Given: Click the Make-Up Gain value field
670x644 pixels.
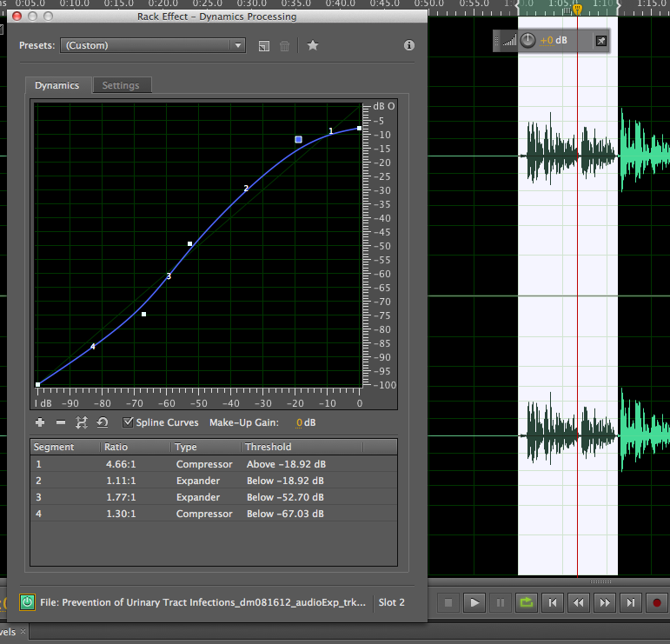Looking at the screenshot, I should coord(300,423).
